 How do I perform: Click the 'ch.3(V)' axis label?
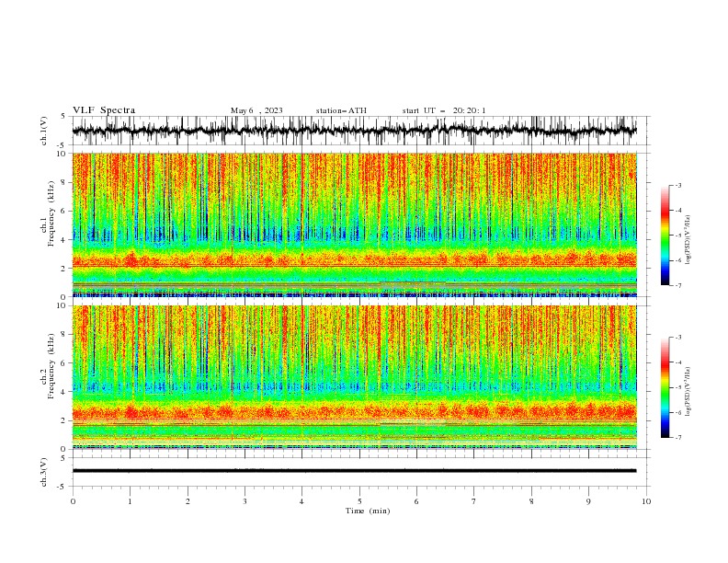pyautogui.click(x=44, y=472)
